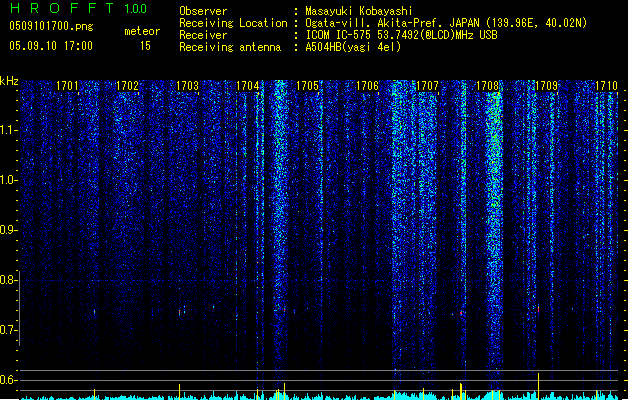
Task: Click the ICOM IC-575 receiver value
Action: tap(401, 35)
